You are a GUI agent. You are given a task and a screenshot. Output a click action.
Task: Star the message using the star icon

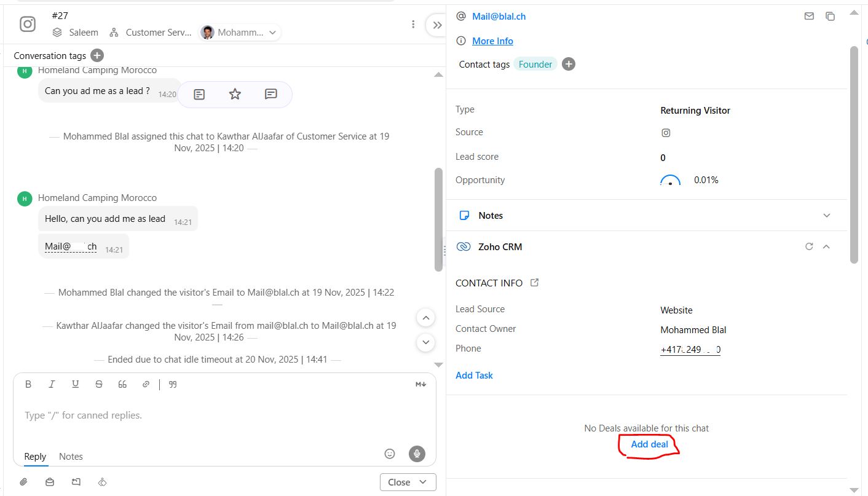(x=235, y=94)
